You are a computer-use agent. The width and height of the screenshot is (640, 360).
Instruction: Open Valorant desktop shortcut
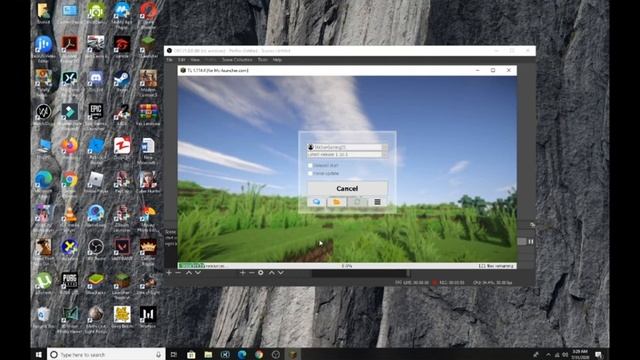(x=122, y=249)
